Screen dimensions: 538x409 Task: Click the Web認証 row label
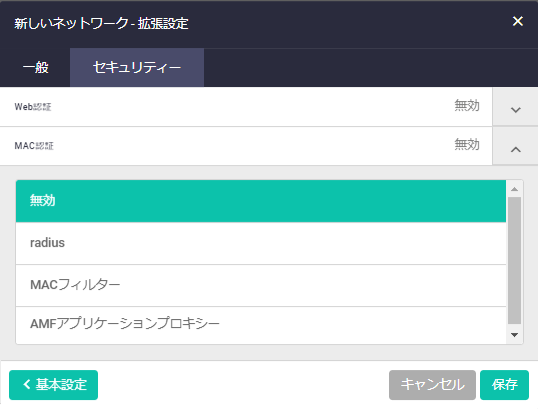tap(33, 107)
